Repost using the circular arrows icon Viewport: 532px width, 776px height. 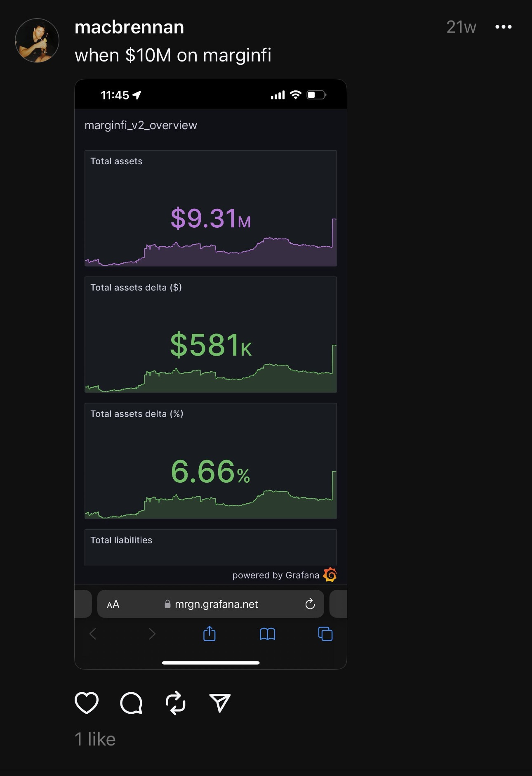click(176, 703)
